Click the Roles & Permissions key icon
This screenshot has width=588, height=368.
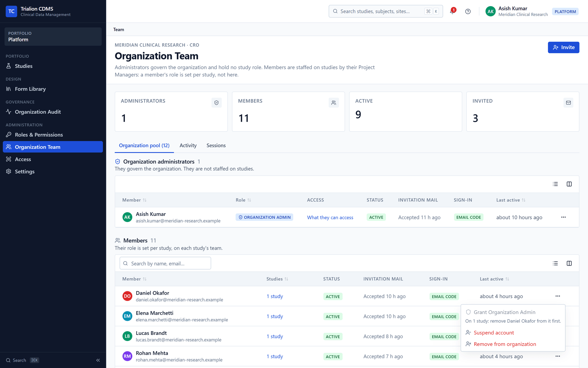coord(9,135)
